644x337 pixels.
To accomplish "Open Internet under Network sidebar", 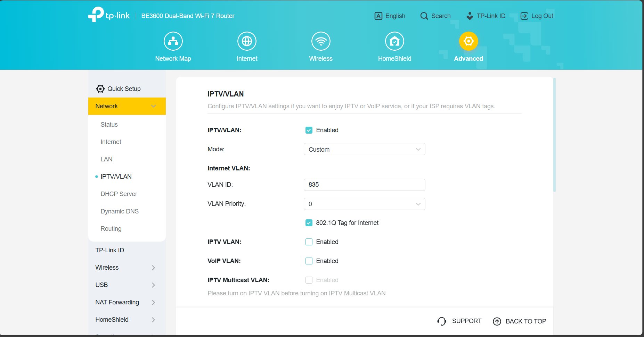I will (x=111, y=142).
